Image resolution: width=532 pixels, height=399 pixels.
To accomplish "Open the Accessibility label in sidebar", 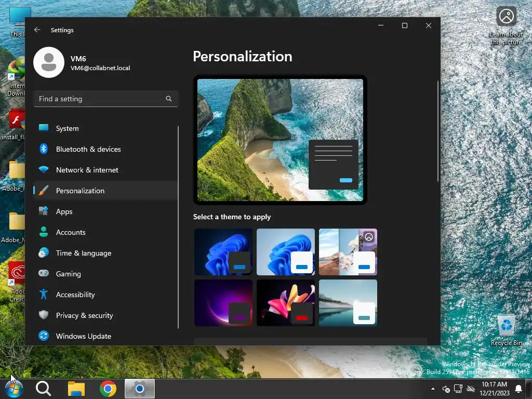I will tap(75, 295).
